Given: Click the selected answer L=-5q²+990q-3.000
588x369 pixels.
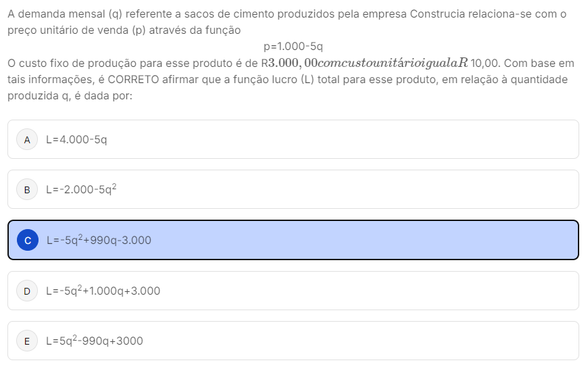Looking at the screenshot, I should tap(99, 240).
